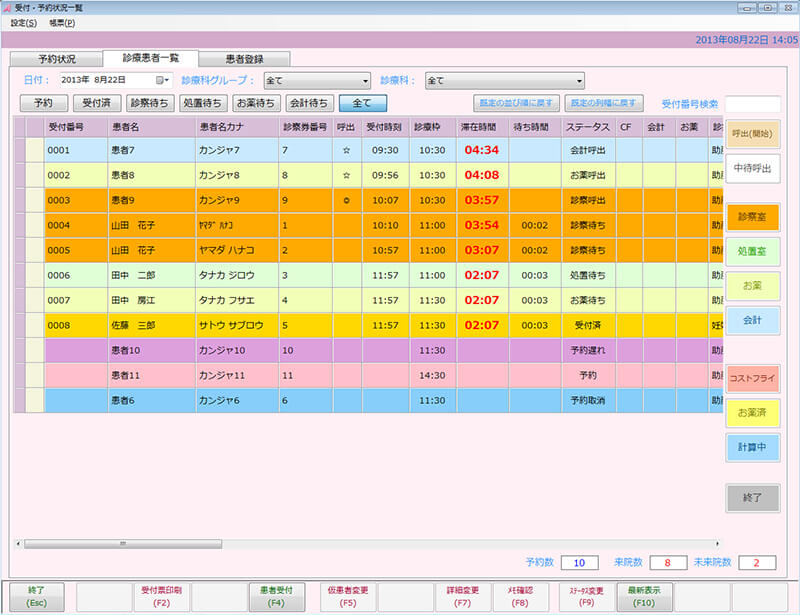The image size is (800, 615).
Task: Show 全て patients filter button
Action: point(362,103)
